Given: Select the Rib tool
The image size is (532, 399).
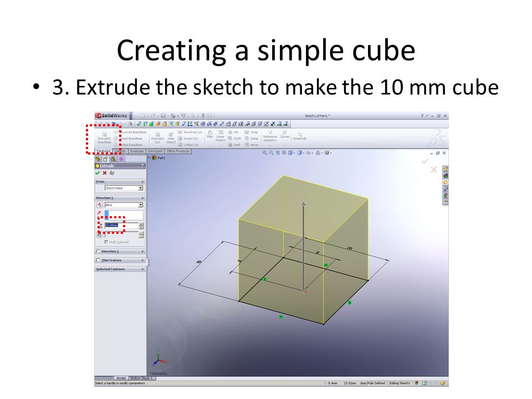Looking at the screenshot, I should tap(233, 132).
